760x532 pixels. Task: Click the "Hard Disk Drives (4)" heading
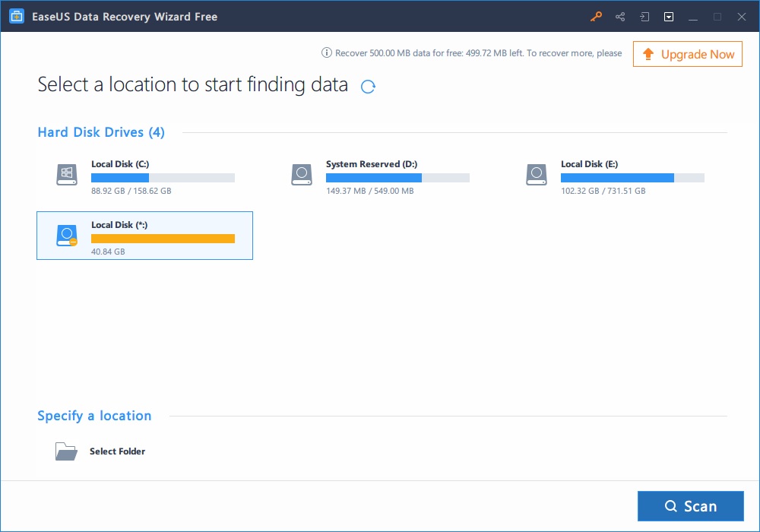tap(101, 132)
